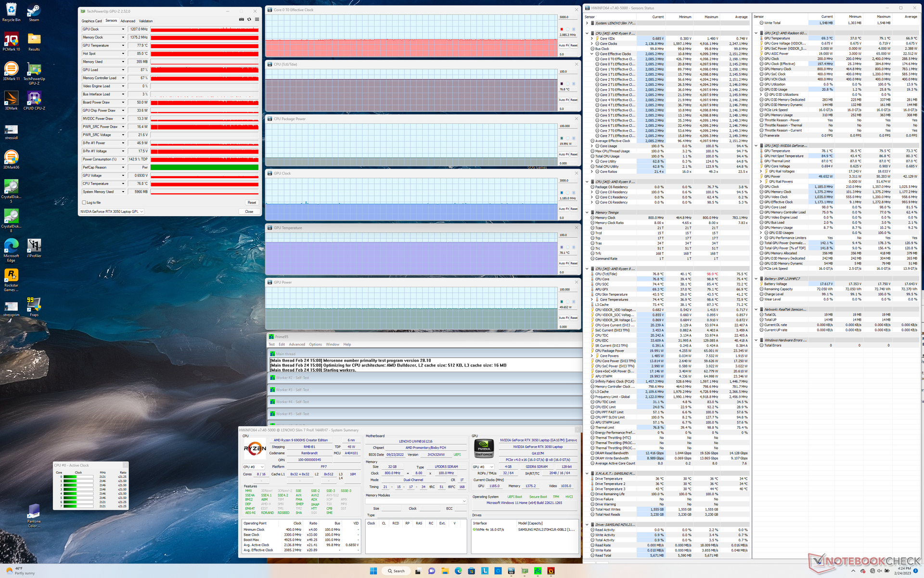Open Prime95 Help menu
Screen dimensions: 924x578
(347, 344)
